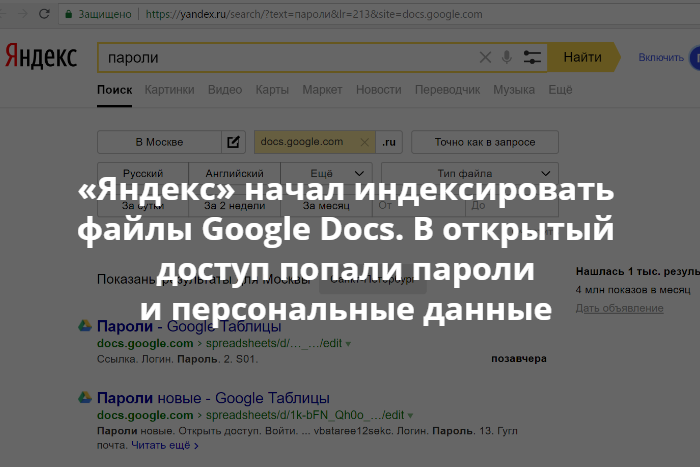Image resolution: width=700 pixels, height=467 pixels.
Task: Switch to the 'Картинки' tab
Action: click(x=169, y=90)
